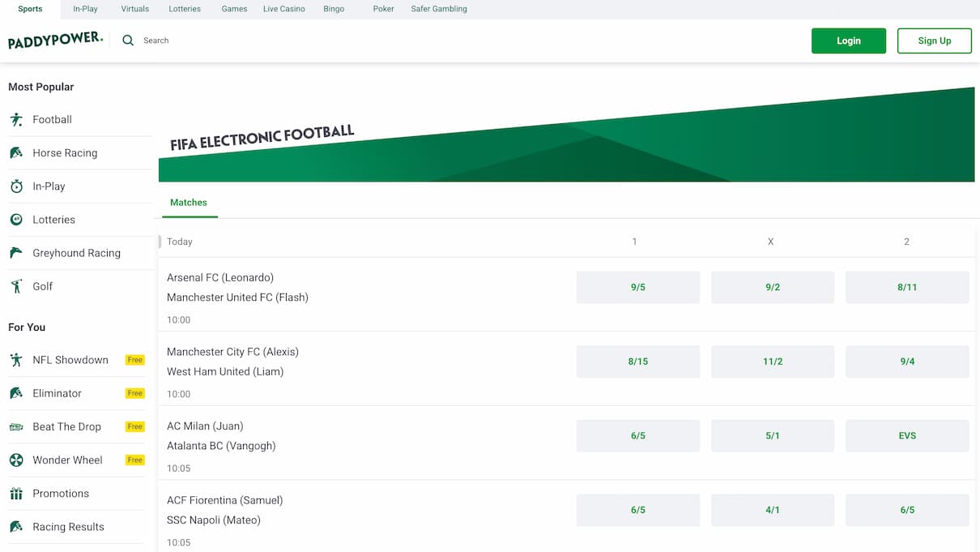Switch to the Virtuals top tab

[134, 9]
